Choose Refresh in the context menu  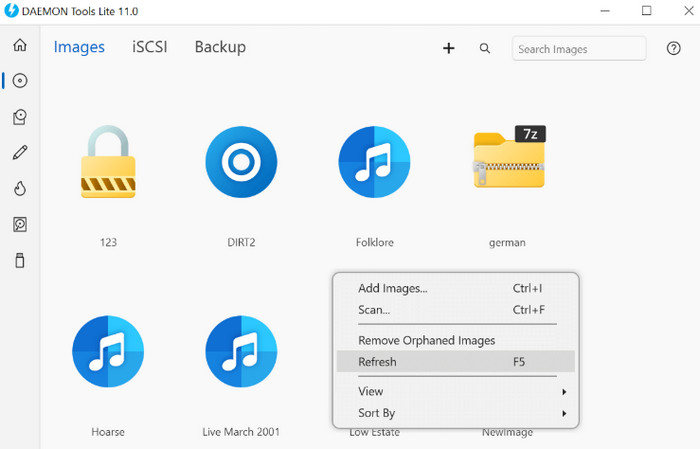pyautogui.click(x=456, y=362)
